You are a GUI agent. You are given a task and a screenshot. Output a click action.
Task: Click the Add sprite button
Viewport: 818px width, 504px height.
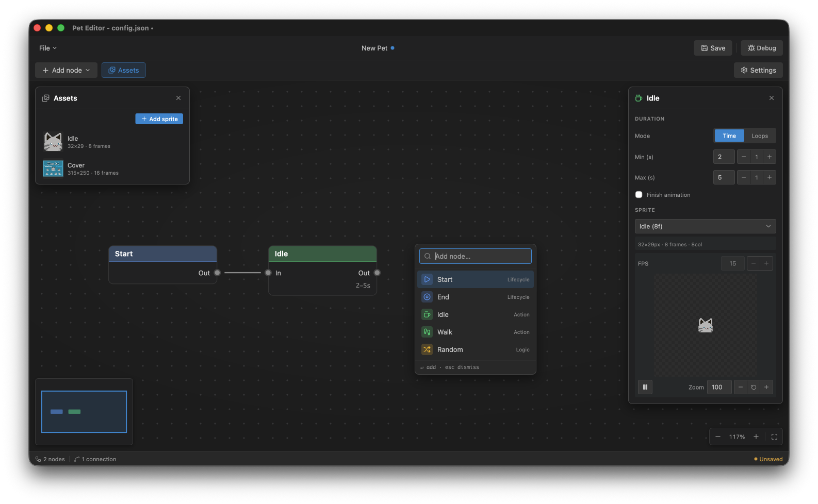click(x=159, y=119)
